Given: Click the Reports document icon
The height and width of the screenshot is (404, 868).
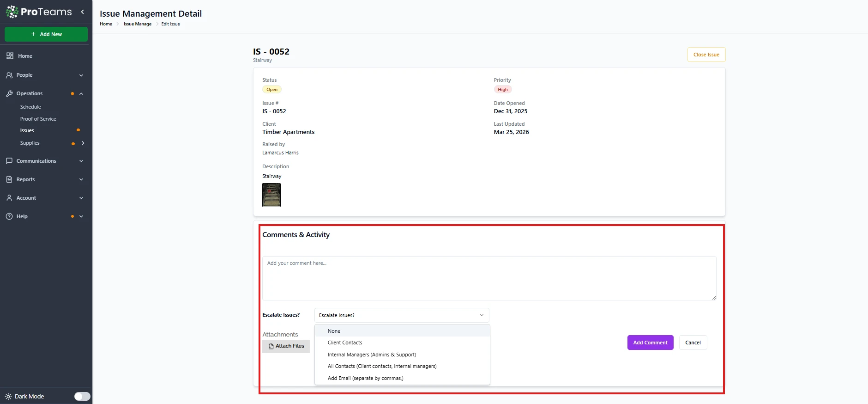Looking at the screenshot, I should [x=9, y=179].
